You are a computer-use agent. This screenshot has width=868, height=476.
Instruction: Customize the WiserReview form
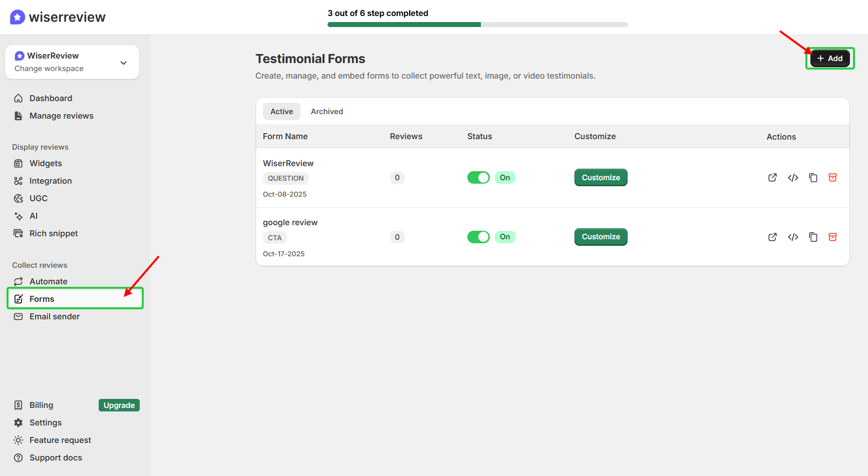click(601, 178)
